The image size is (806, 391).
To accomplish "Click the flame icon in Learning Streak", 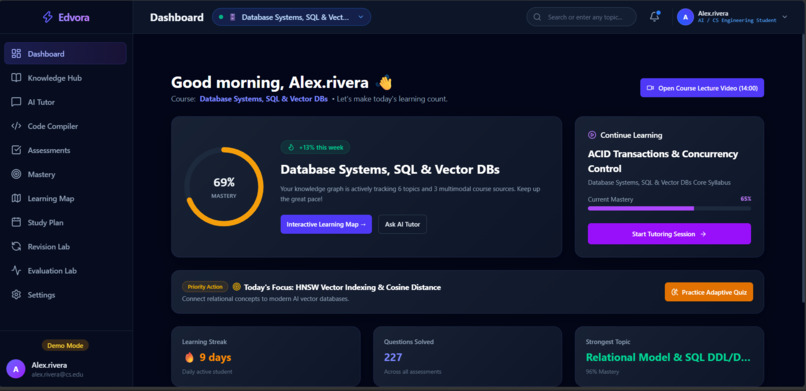I will 189,357.
